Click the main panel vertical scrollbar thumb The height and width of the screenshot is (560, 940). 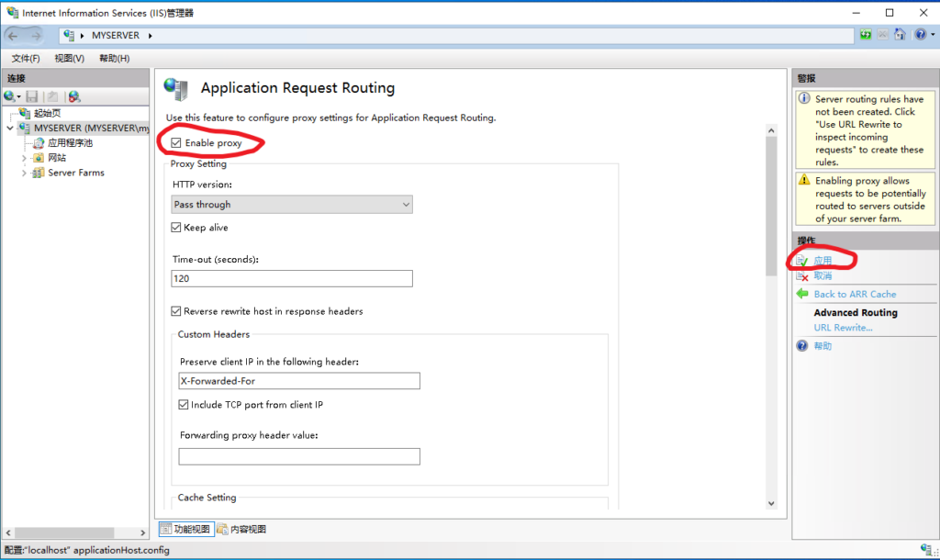click(x=771, y=207)
